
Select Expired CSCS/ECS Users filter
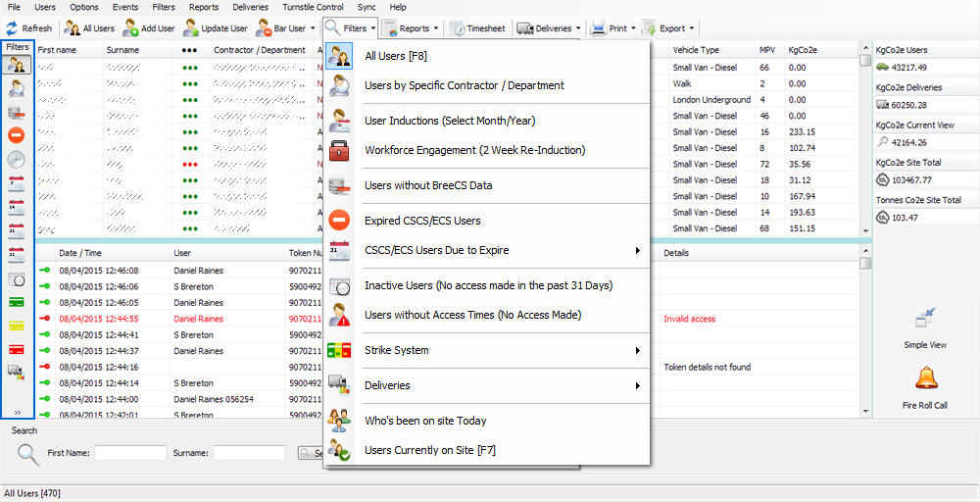pos(422,221)
